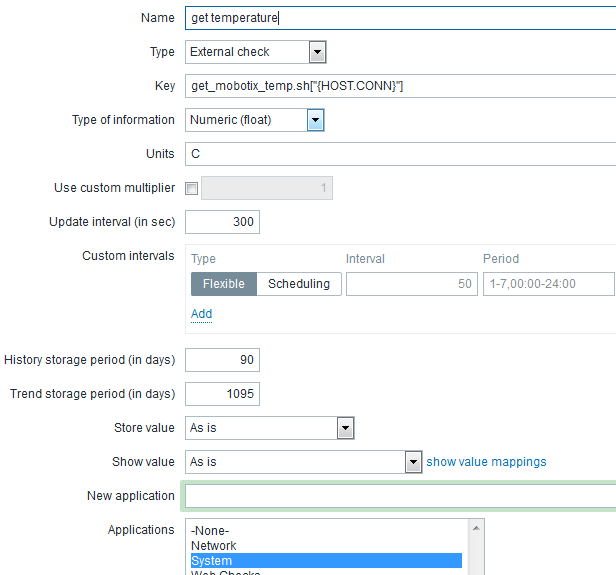Click the custom Interval field showing 50
Viewport: 616px width, 575px height.
(411, 284)
